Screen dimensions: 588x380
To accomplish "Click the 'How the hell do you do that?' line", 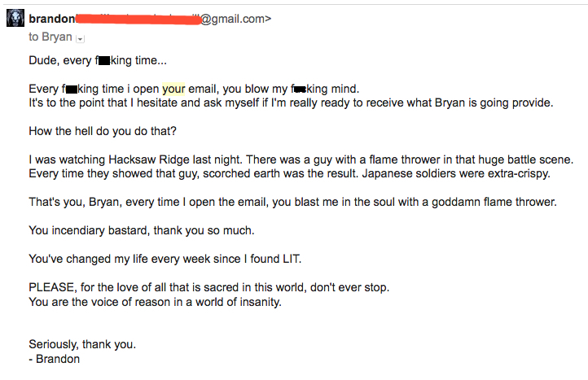I will click(x=103, y=131).
